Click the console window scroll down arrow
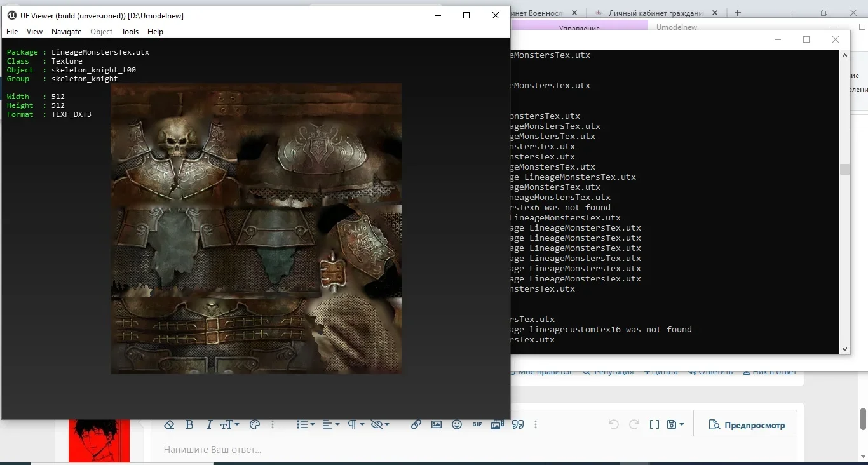Screen dimensions: 868x465 coord(844,349)
